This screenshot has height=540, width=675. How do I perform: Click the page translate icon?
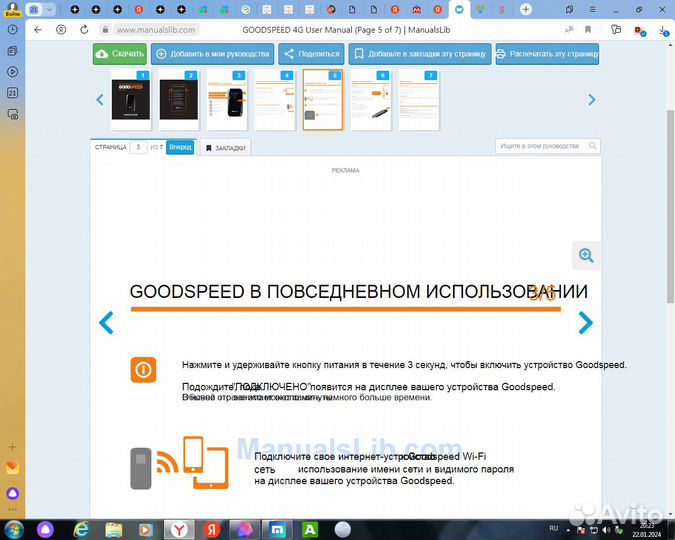coord(569,29)
